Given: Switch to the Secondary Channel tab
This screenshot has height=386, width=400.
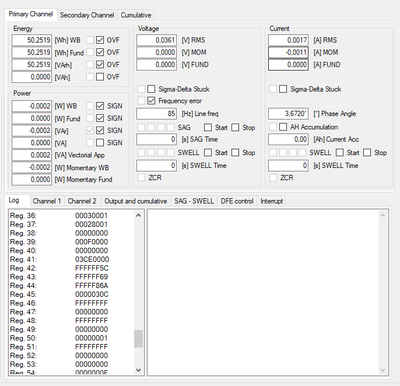Looking at the screenshot, I should coord(87,15).
